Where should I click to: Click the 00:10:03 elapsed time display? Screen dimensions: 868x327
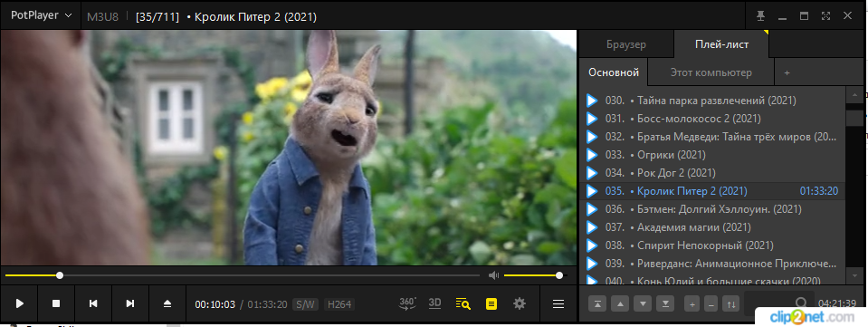point(215,304)
